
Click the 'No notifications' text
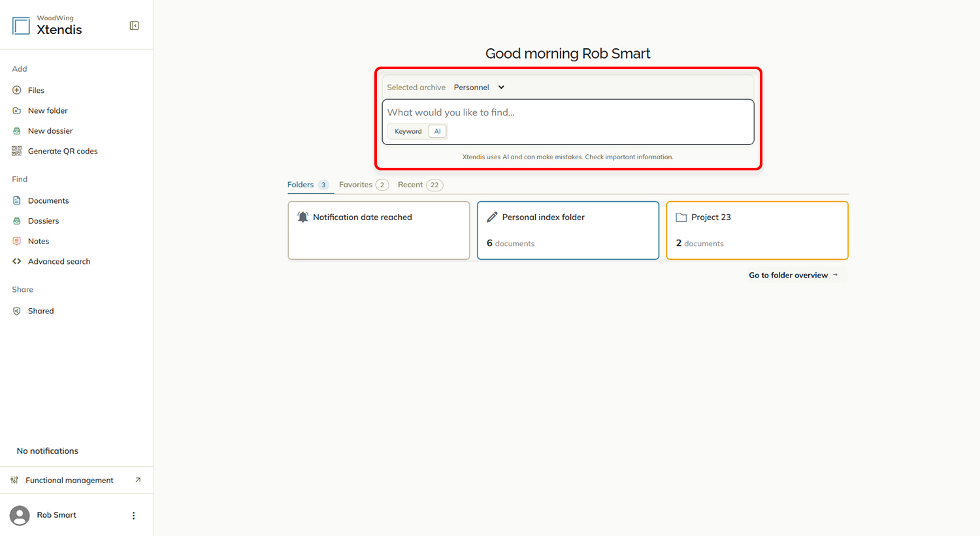point(48,450)
